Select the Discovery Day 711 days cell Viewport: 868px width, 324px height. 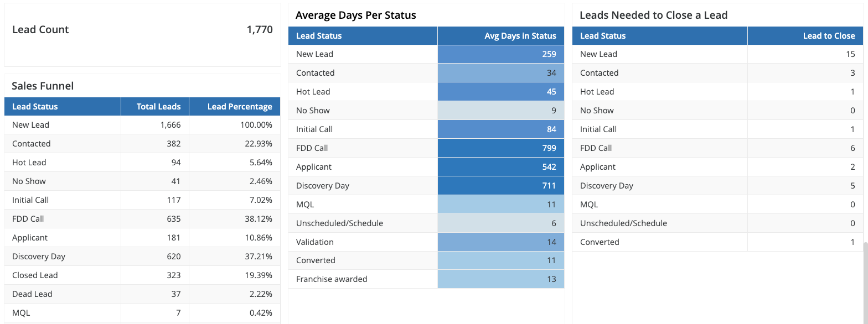[501, 186]
